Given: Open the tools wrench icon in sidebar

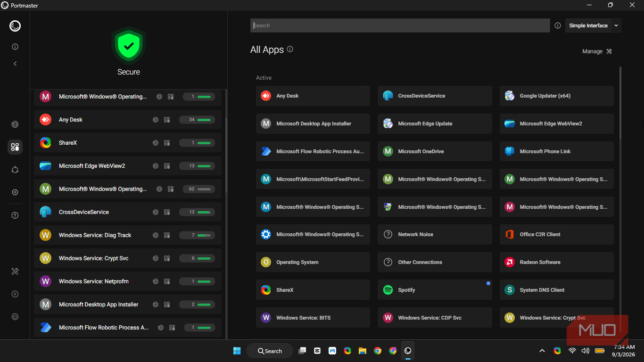Looking at the screenshot, I should coord(15,271).
